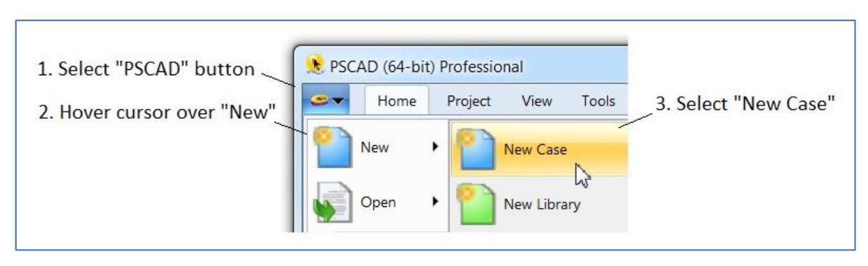Open the Tools ribbon tab
Image resolution: width=868 pixels, height=266 pixels.
click(598, 101)
